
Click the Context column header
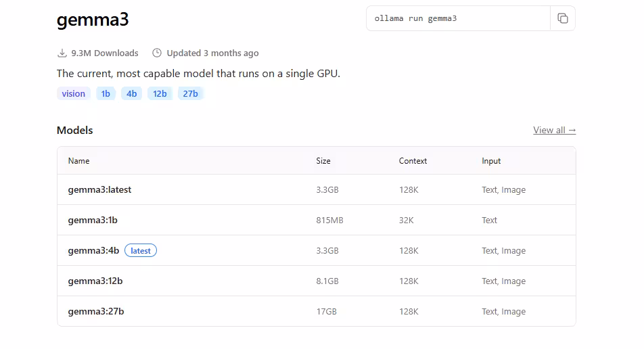click(413, 161)
